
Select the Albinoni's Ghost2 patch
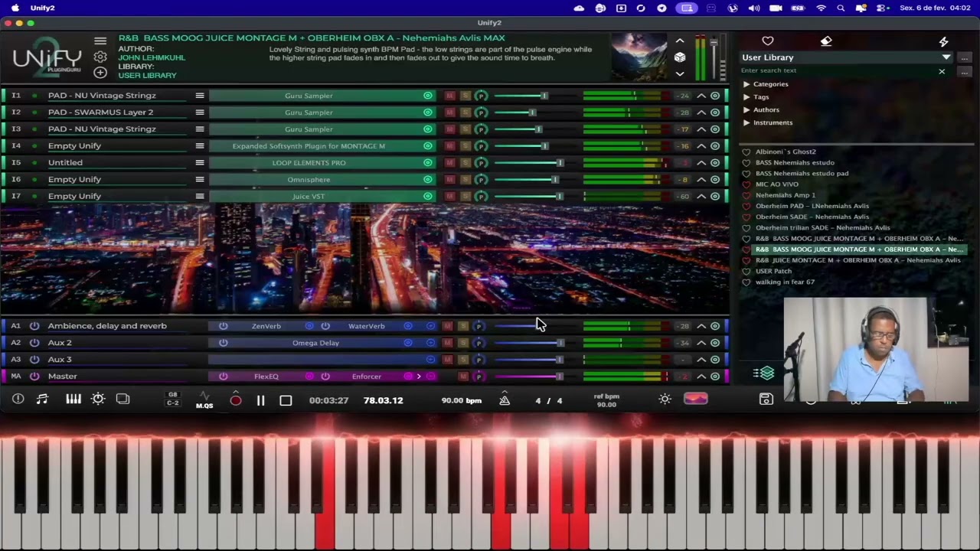coord(786,152)
